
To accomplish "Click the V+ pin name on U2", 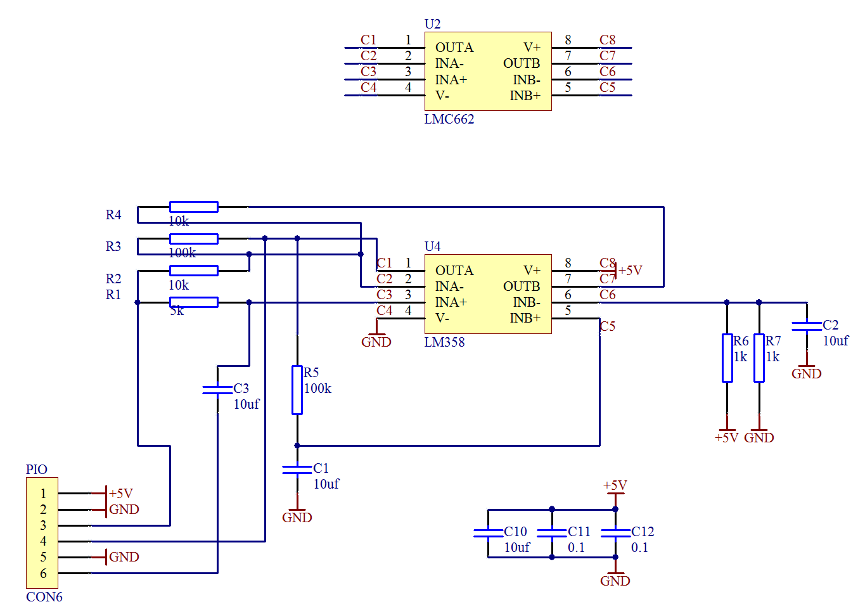I will click(x=532, y=48).
